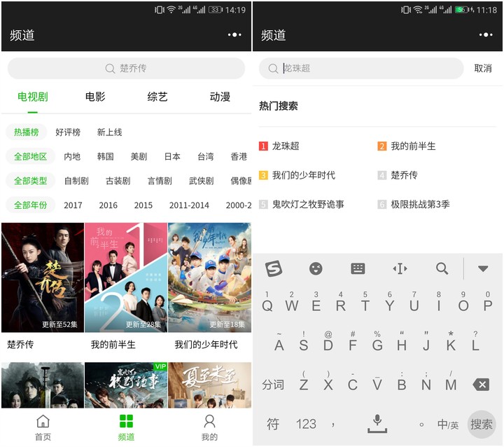The height and width of the screenshot is (447, 504).
Task: Open the three-dot menu in left screen header
Action: (x=234, y=34)
